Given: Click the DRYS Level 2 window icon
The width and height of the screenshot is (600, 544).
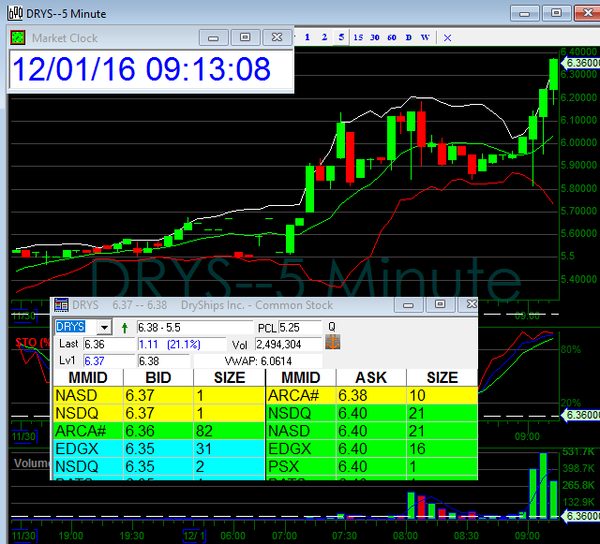Looking at the screenshot, I should pos(62,304).
